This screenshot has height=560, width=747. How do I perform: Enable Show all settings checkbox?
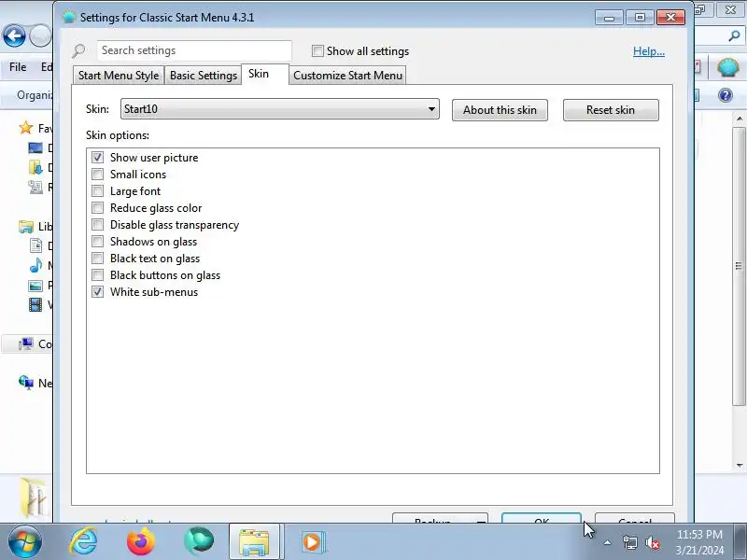317,51
